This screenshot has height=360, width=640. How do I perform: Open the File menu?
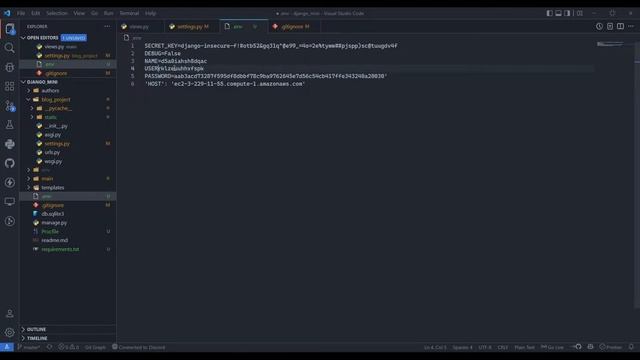coord(21,13)
